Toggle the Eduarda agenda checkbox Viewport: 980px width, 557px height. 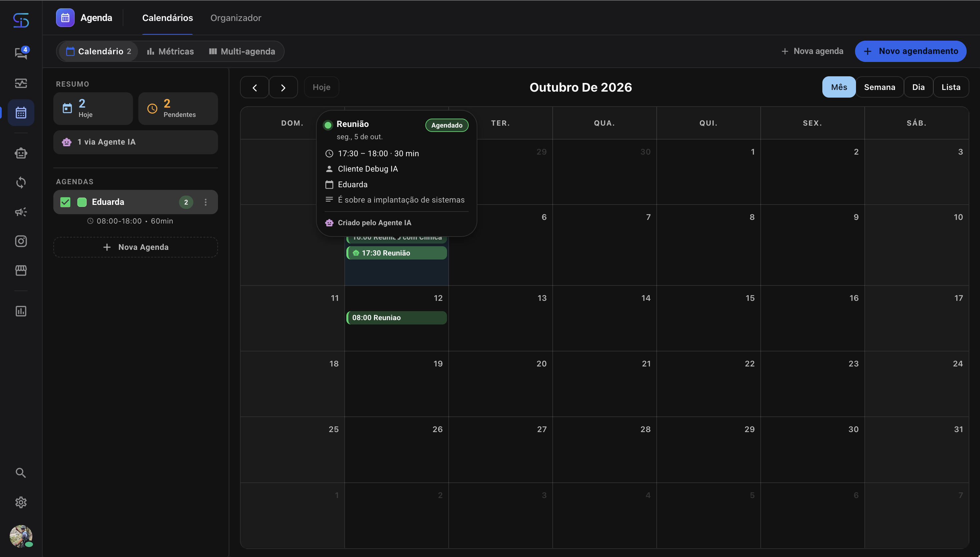pyautogui.click(x=65, y=202)
